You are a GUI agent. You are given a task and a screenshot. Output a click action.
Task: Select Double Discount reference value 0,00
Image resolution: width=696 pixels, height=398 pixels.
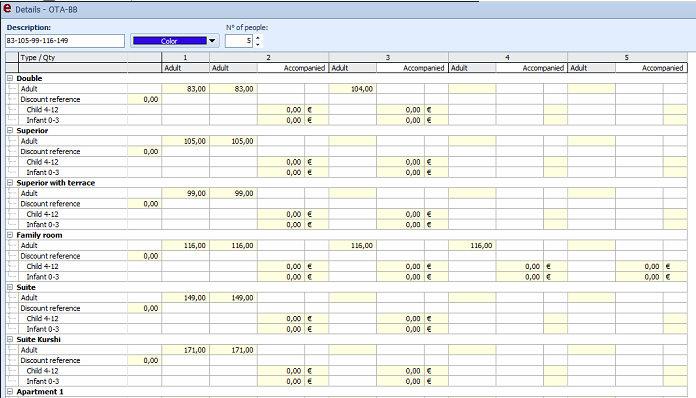144,99
